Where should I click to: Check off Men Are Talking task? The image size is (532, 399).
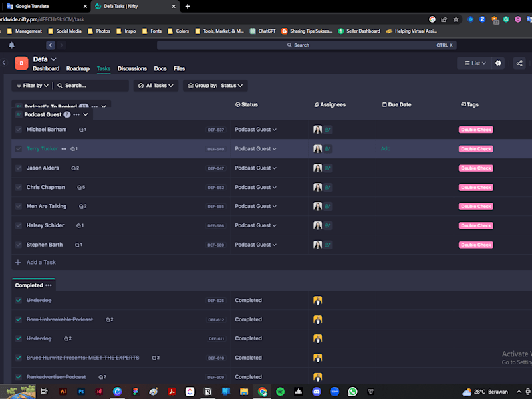click(x=19, y=206)
